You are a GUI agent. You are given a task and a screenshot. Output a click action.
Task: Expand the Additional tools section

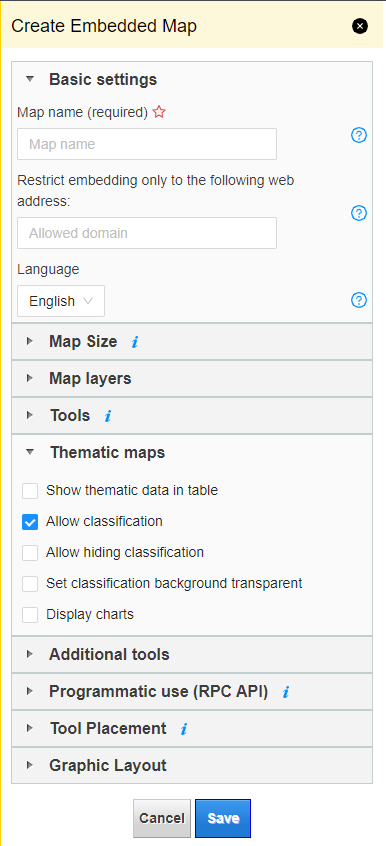(192, 654)
